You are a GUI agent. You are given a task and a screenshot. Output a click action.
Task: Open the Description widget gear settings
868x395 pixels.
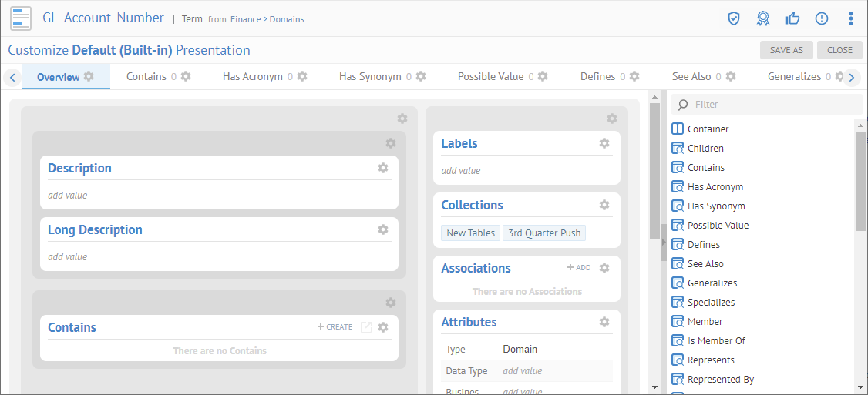[x=383, y=168]
